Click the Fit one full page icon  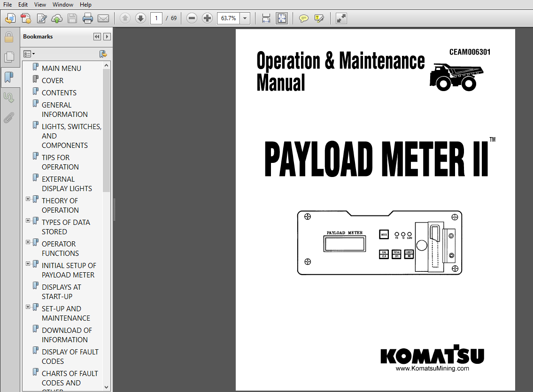point(282,18)
